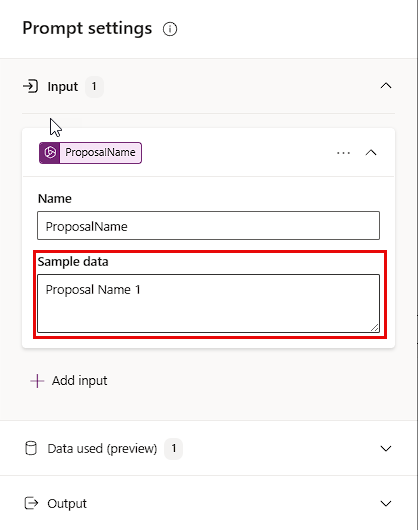Collapse the ProposalName input card

click(371, 153)
